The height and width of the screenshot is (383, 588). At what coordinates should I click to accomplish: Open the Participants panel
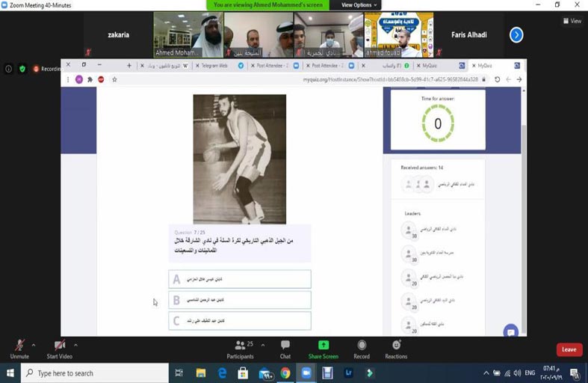tap(239, 348)
